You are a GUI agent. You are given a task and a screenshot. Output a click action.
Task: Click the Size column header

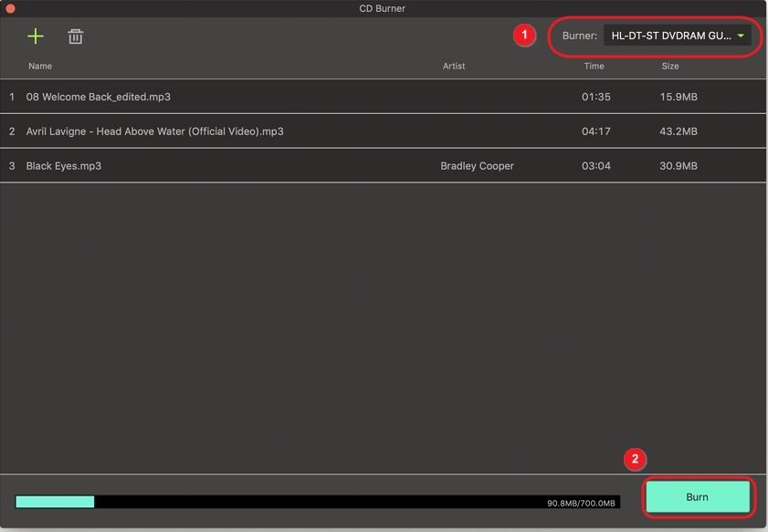point(670,66)
